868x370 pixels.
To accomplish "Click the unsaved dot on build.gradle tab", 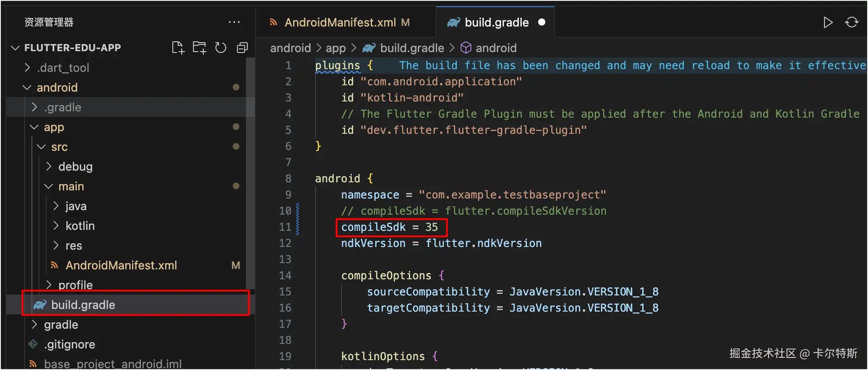I will [x=542, y=22].
